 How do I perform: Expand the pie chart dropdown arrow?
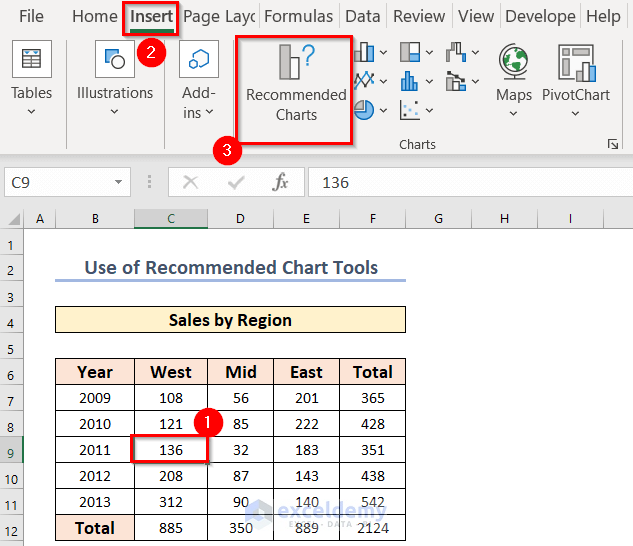point(384,110)
